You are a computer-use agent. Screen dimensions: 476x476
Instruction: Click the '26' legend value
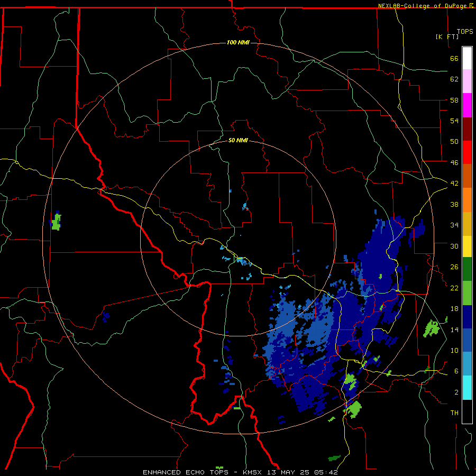[454, 267]
